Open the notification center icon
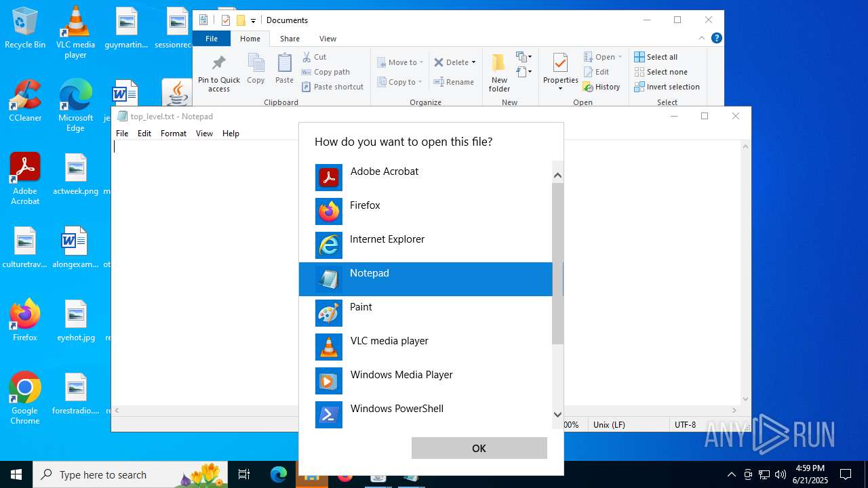Viewport: 868px width, 488px height. click(x=846, y=474)
